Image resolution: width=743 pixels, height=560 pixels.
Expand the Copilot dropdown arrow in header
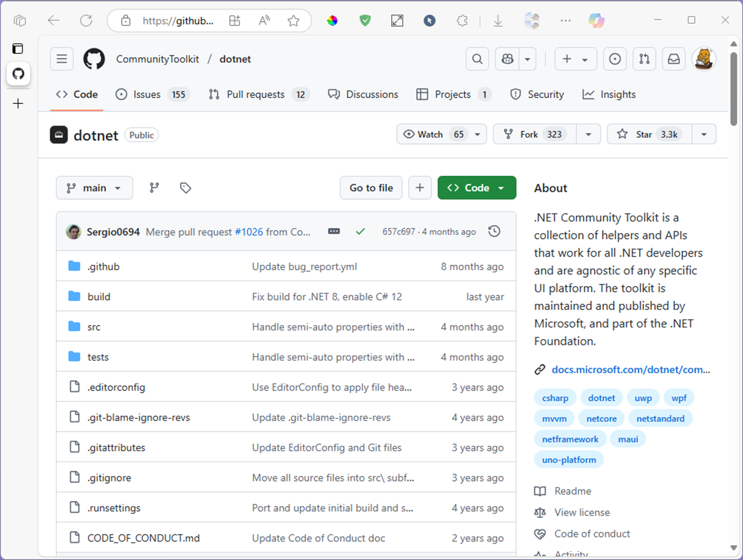[528, 59]
